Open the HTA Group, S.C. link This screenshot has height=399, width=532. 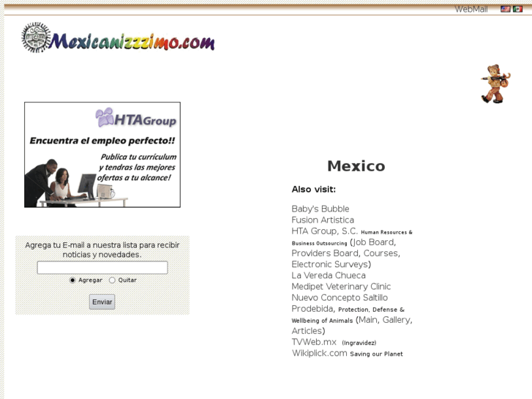(x=325, y=231)
